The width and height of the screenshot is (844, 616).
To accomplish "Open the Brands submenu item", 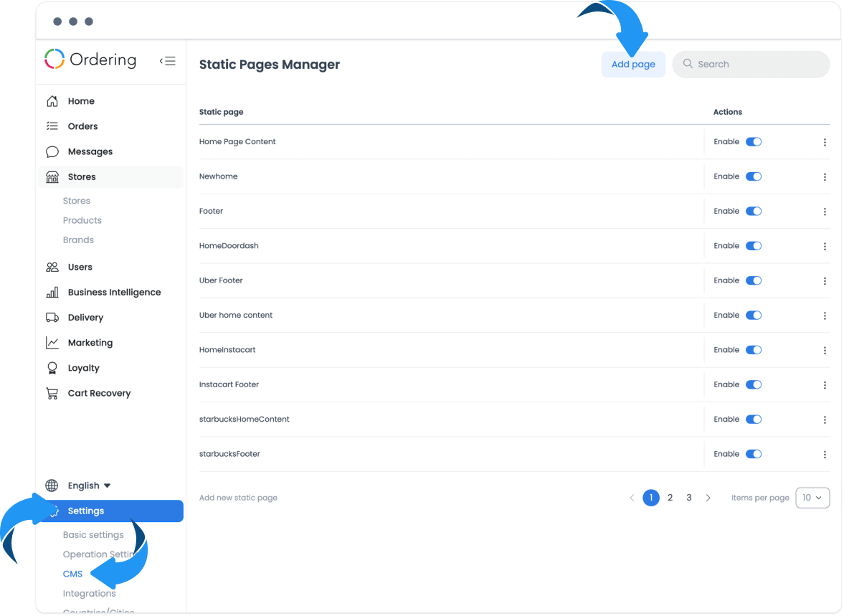I will click(79, 240).
